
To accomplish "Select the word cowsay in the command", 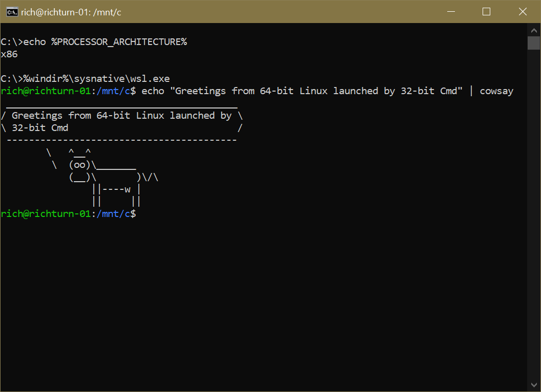I will pos(496,91).
